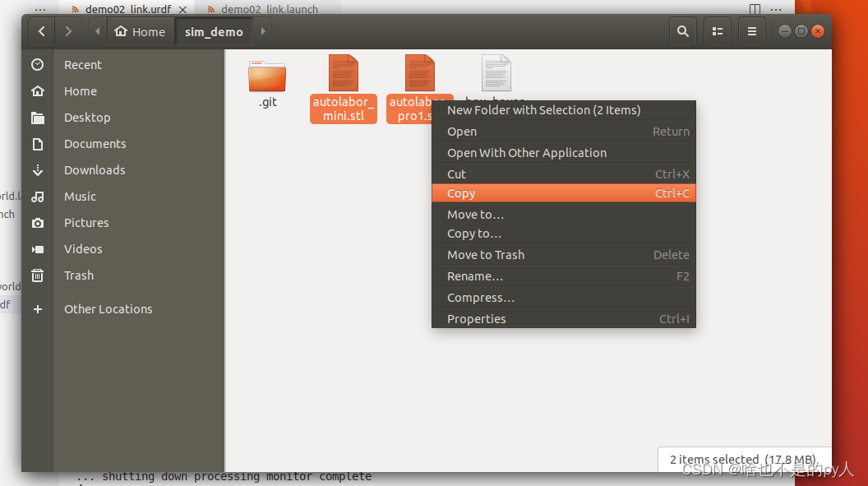Open Pictures in the sidebar

(86, 223)
